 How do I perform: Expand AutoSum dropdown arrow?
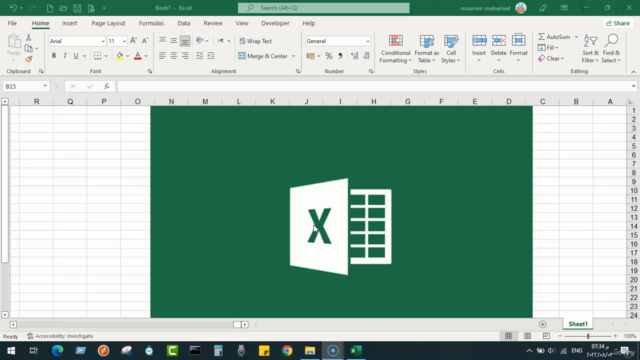click(576, 37)
